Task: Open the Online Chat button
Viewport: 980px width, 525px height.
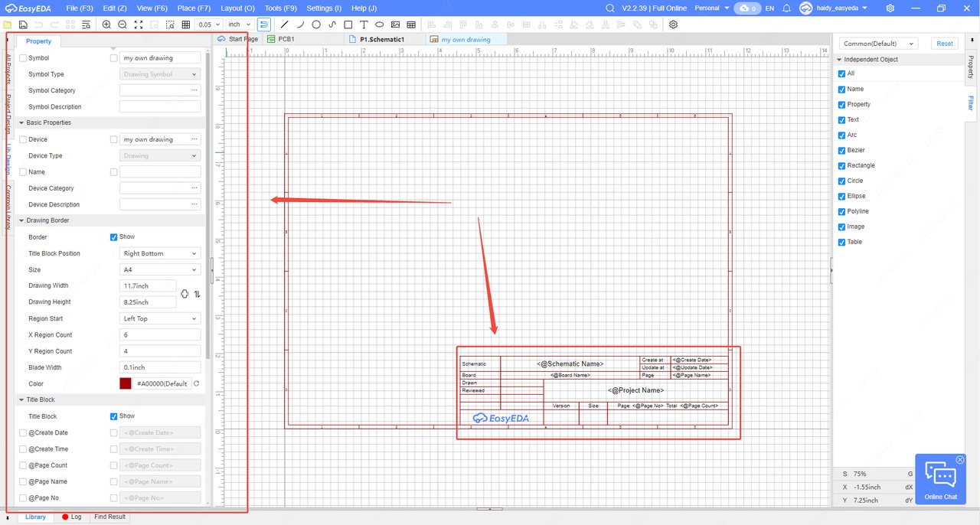Action: tap(940, 480)
